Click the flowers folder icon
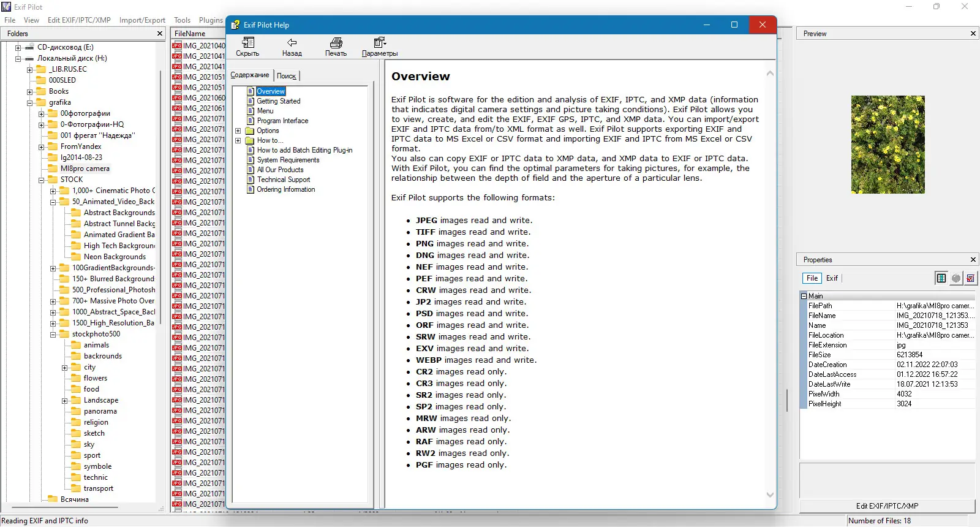 (x=76, y=378)
